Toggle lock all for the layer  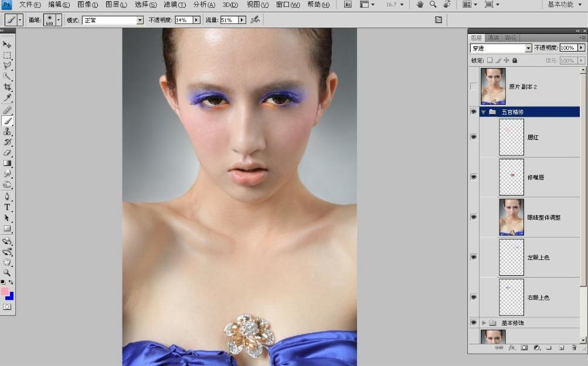pos(515,60)
